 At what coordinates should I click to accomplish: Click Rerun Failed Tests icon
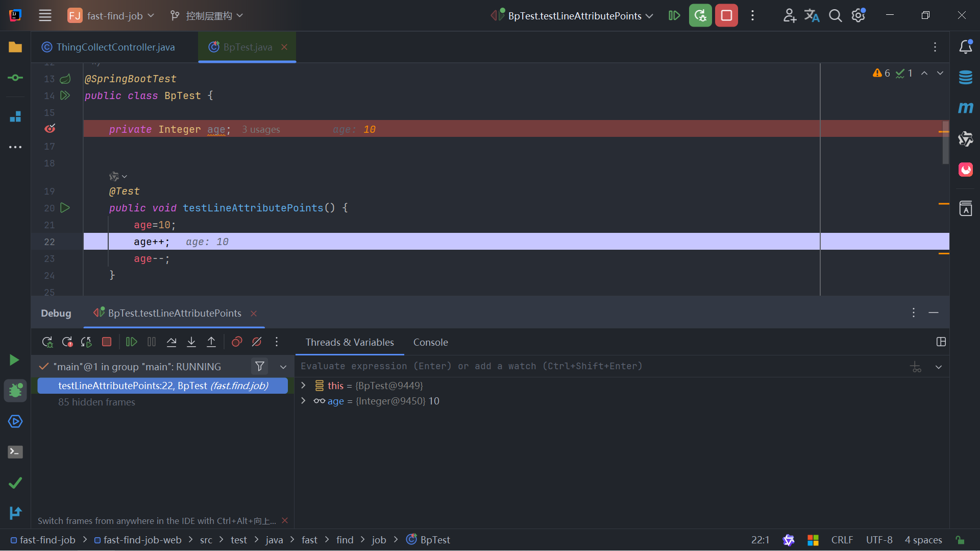pos(67,342)
